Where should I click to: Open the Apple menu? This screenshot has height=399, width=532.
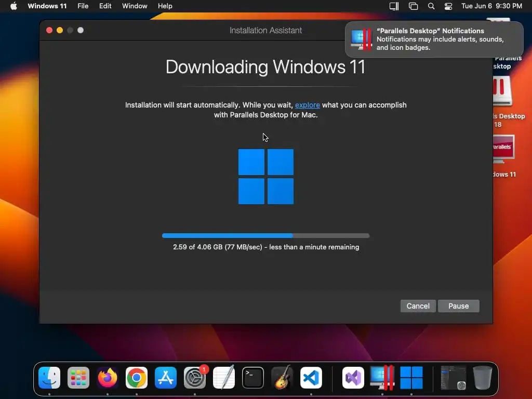coord(14,6)
